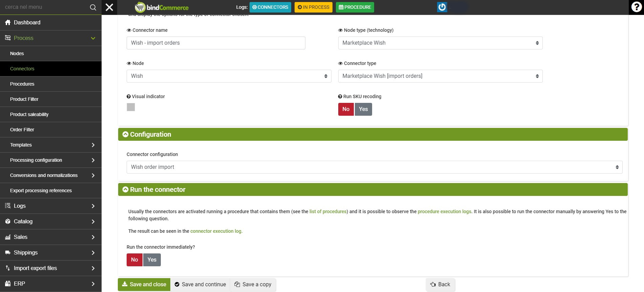
Task: Click the Catalog box icon
Action: click(x=8, y=221)
